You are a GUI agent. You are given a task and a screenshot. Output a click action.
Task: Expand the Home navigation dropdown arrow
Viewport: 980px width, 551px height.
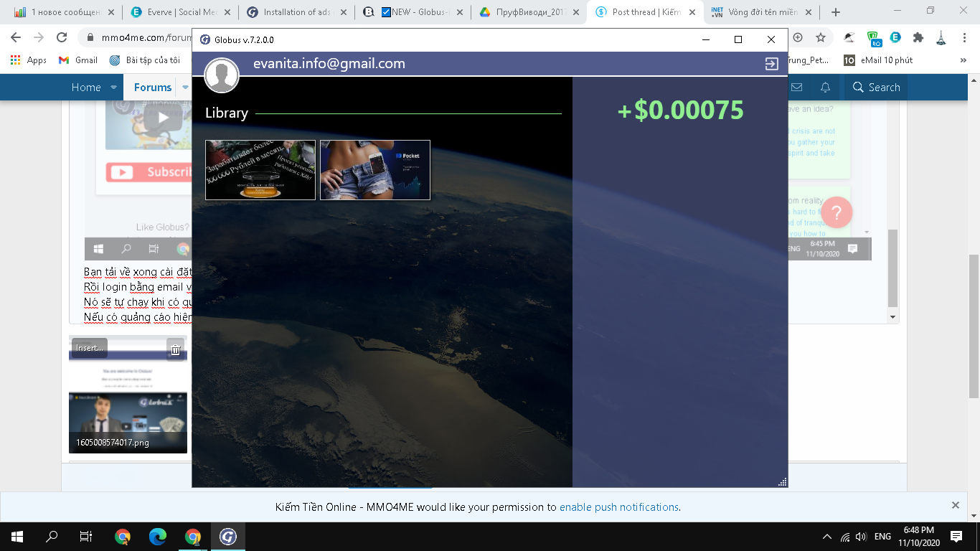tap(113, 88)
